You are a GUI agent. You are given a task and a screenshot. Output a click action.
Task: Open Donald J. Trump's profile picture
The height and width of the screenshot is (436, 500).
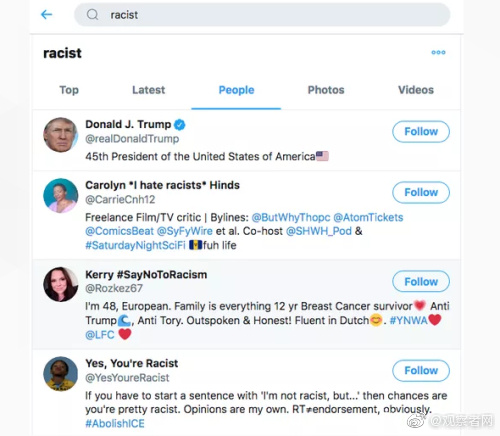pyautogui.click(x=61, y=135)
